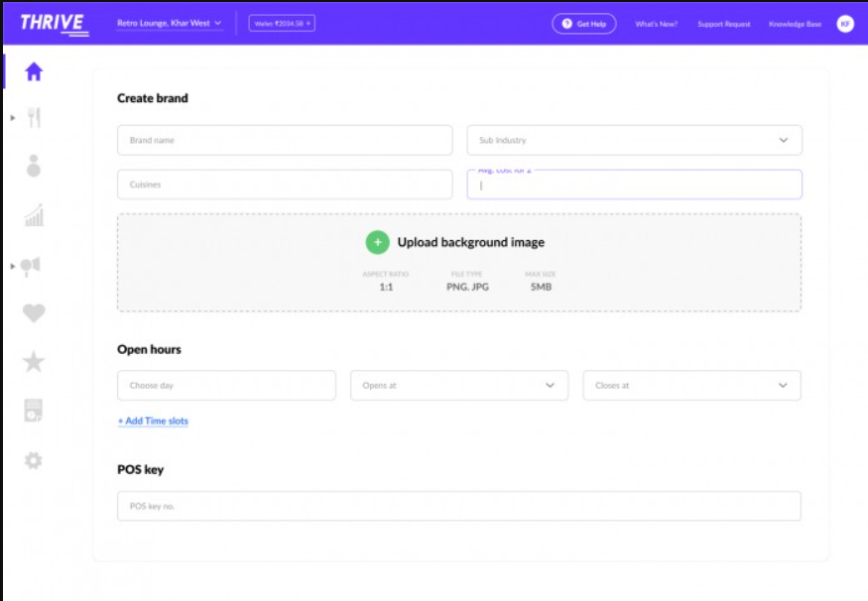Open the star reviews icon

coord(34,362)
